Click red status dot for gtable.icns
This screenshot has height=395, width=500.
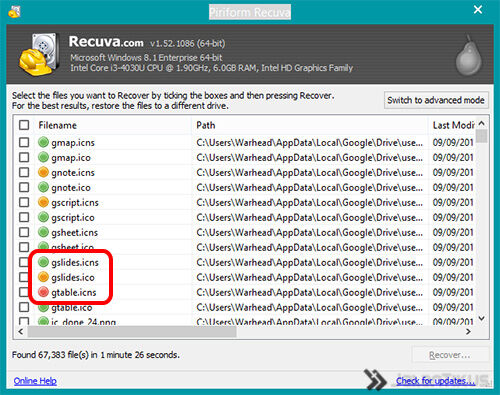click(43, 292)
